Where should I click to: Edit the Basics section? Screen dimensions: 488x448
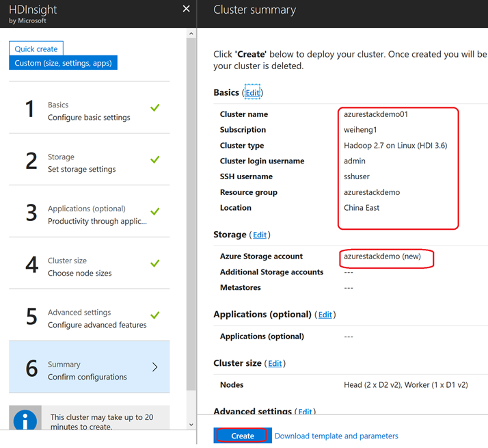252,93
